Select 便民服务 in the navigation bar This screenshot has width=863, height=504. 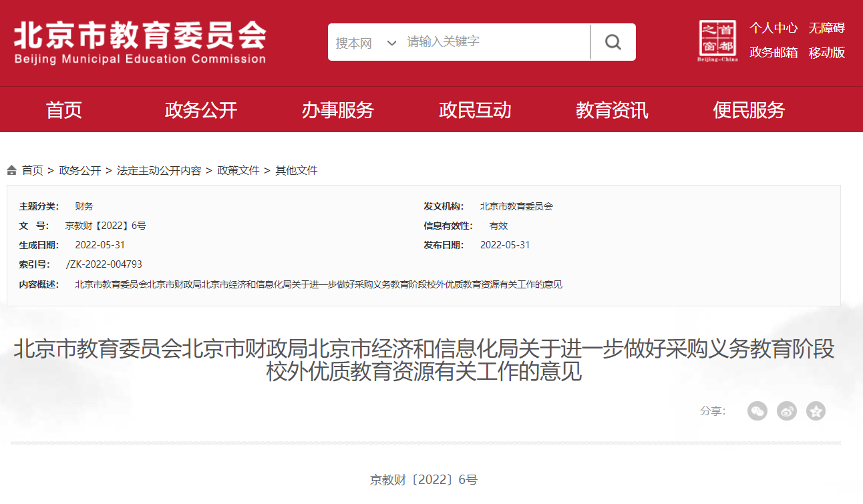[x=749, y=110]
